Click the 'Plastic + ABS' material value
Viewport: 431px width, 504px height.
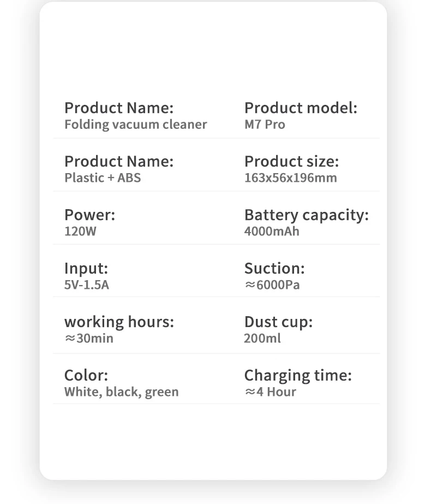[x=102, y=178]
